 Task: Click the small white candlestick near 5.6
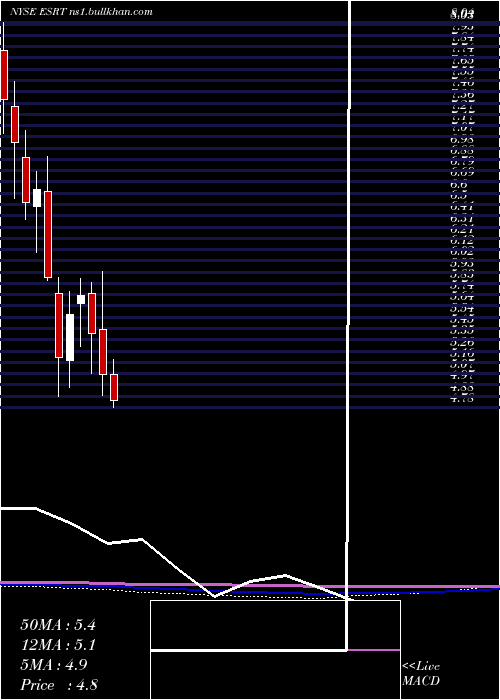click(81, 300)
